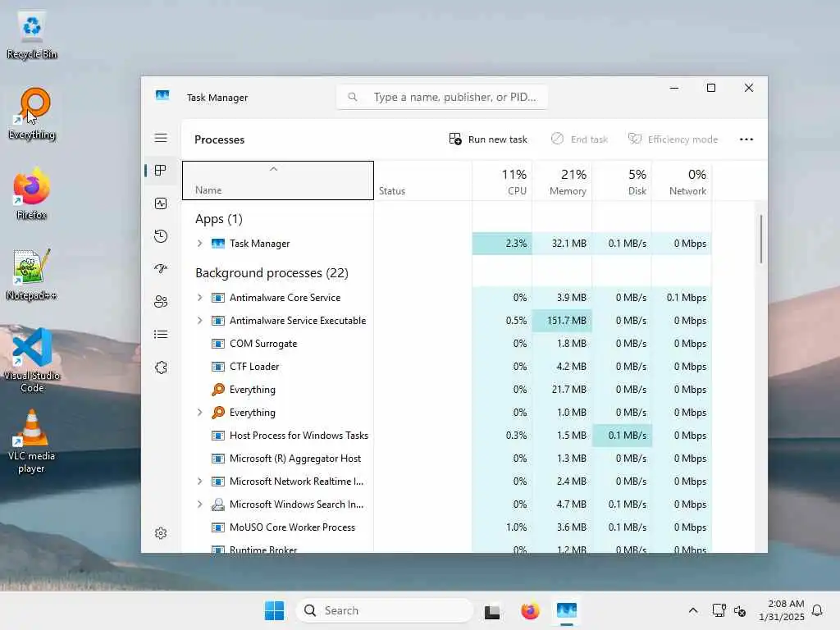Click the 151.7 MB memory cell
This screenshot has height=630, width=840.
click(562, 321)
